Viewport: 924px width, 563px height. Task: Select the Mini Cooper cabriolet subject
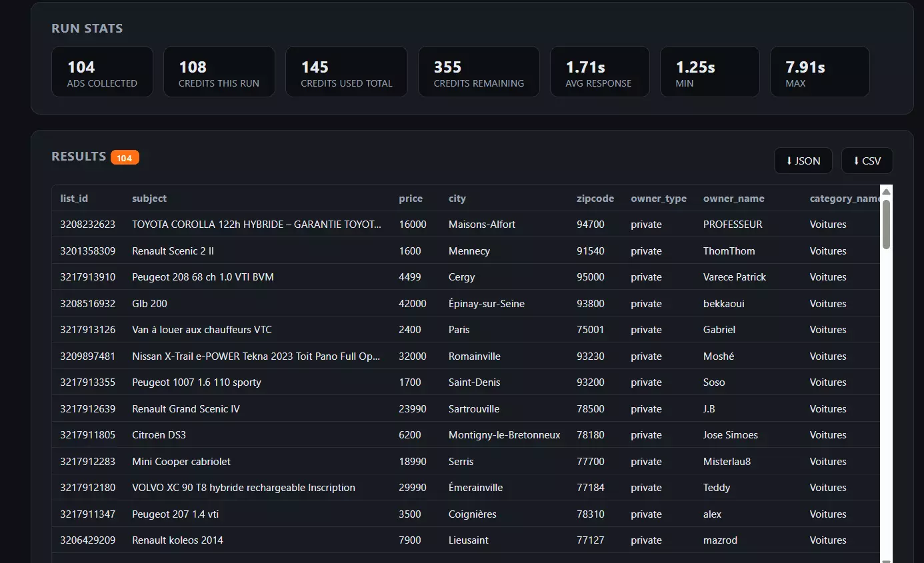pyautogui.click(x=181, y=462)
